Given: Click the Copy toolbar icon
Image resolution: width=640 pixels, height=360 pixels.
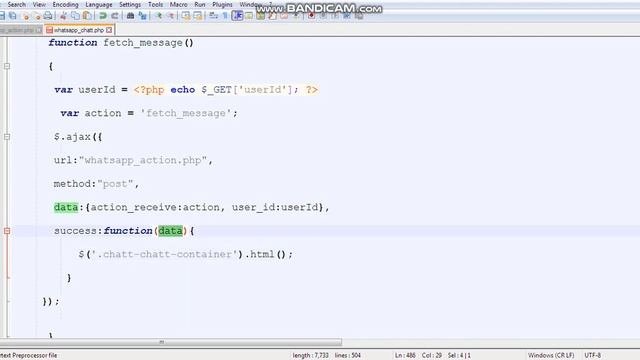Looking at the screenshot, I should point(75,16).
